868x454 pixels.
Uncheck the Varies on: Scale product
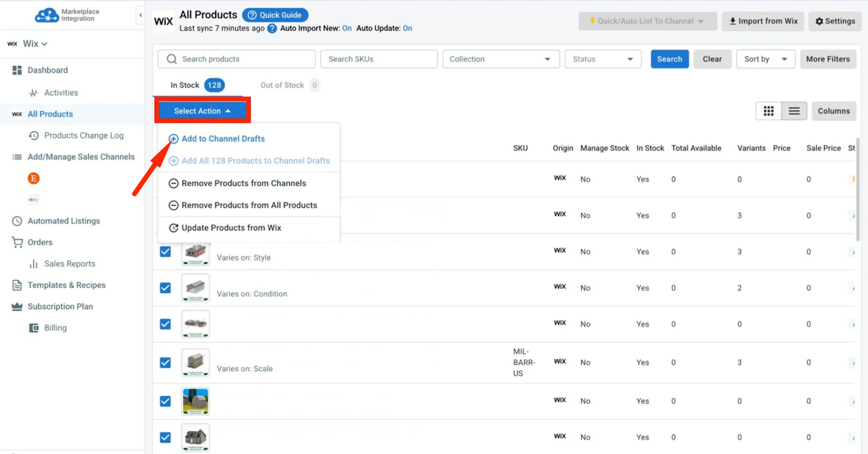click(x=165, y=362)
